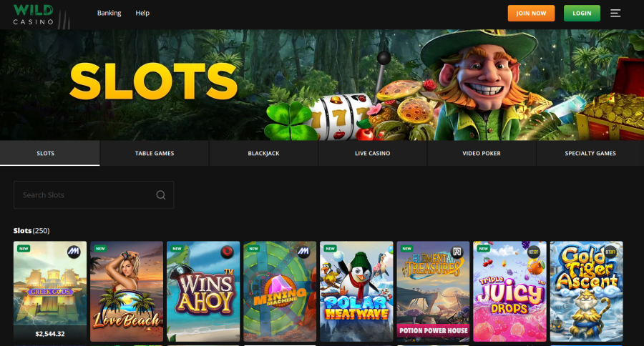Click the provider badge on Greek Gods
The height and width of the screenshot is (346, 644).
pyautogui.click(x=74, y=252)
